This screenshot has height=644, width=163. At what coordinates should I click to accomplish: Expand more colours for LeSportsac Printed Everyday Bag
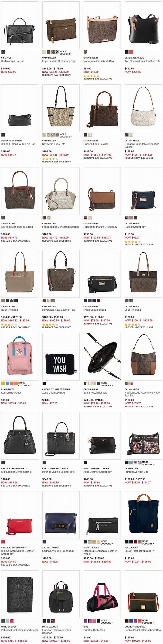[148, 463]
